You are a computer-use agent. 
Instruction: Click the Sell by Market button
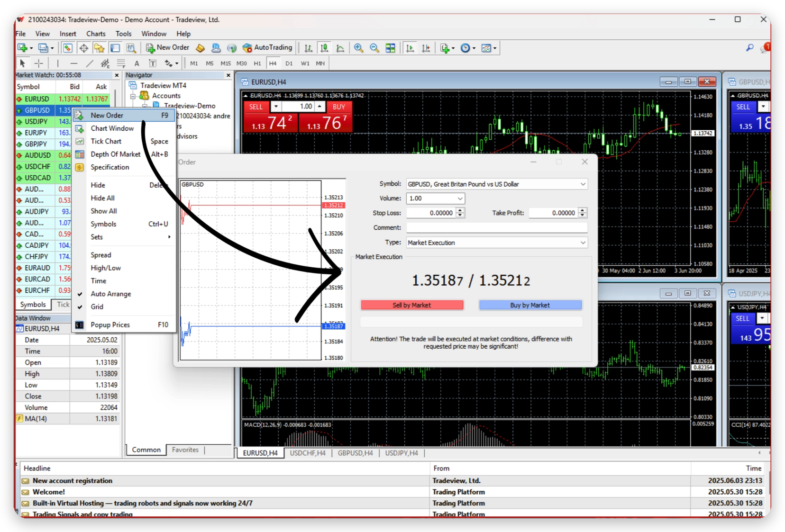click(412, 305)
